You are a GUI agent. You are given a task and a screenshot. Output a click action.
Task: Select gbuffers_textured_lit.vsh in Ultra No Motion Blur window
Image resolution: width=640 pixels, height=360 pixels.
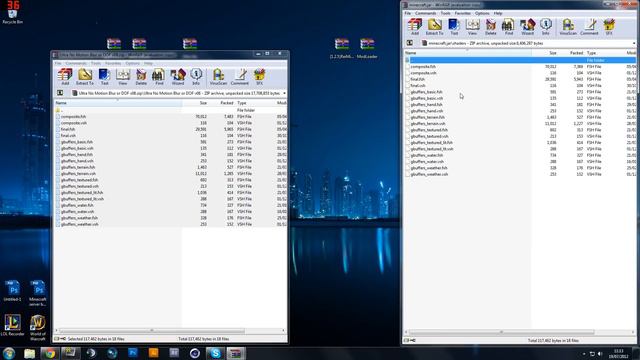(82, 199)
